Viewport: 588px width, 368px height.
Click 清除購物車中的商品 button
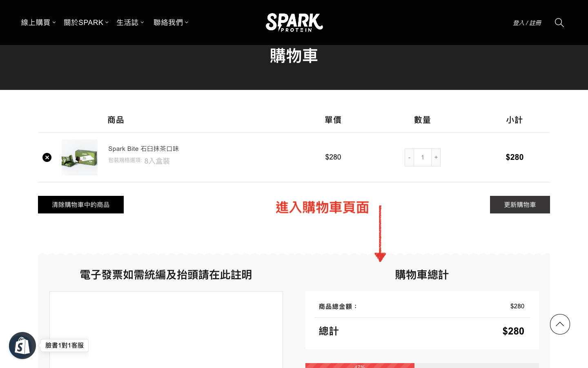point(81,204)
